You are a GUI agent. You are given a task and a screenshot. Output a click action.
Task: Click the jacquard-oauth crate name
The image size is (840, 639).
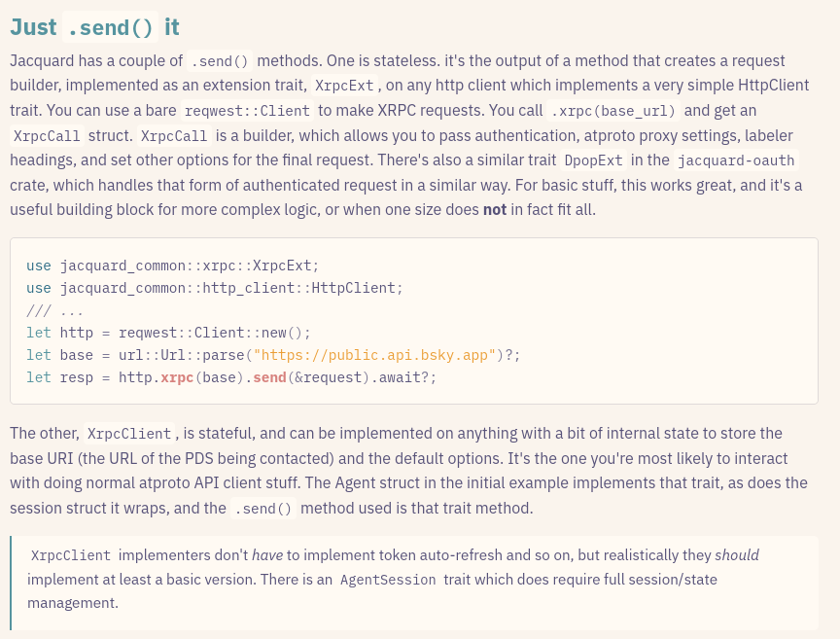(x=736, y=160)
